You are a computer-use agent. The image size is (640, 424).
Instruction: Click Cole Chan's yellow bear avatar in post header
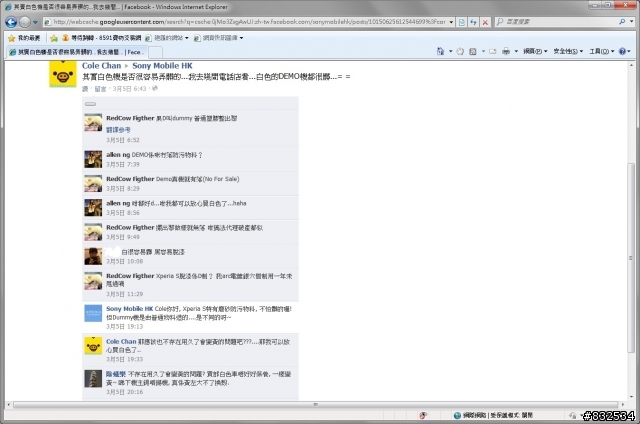click(x=63, y=74)
